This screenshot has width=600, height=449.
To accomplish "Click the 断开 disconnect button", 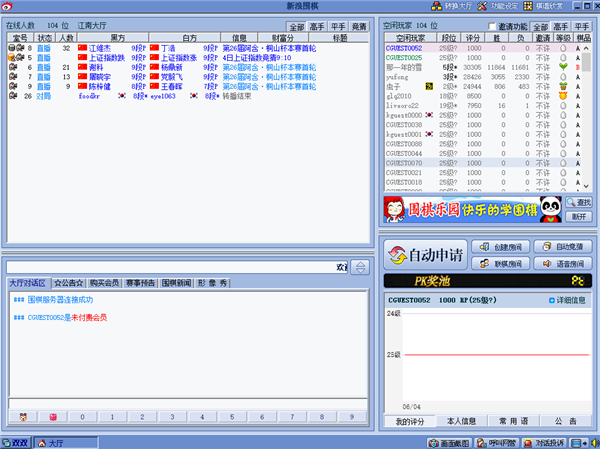I will (578, 216).
